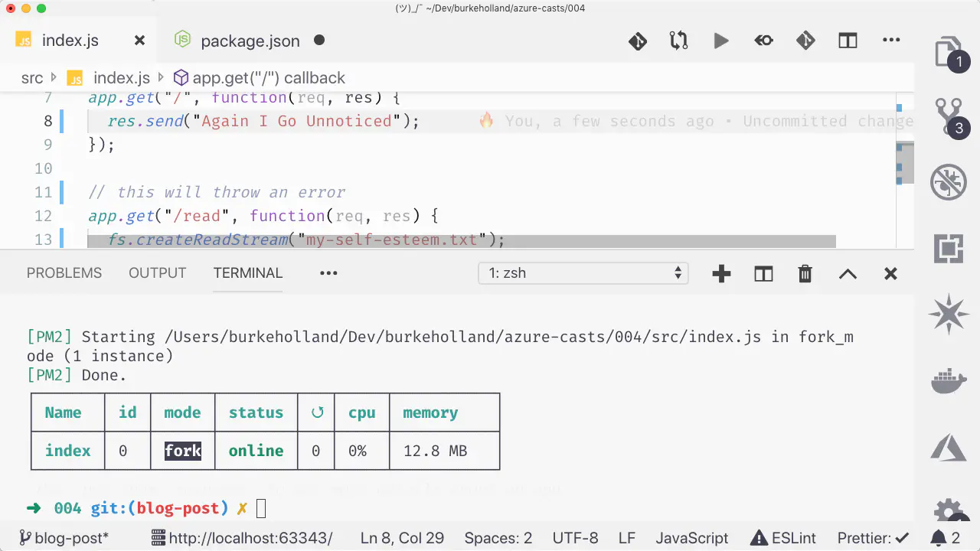Switch to PROBLEMS panel tab
Viewport: 980px width, 551px height.
64,273
